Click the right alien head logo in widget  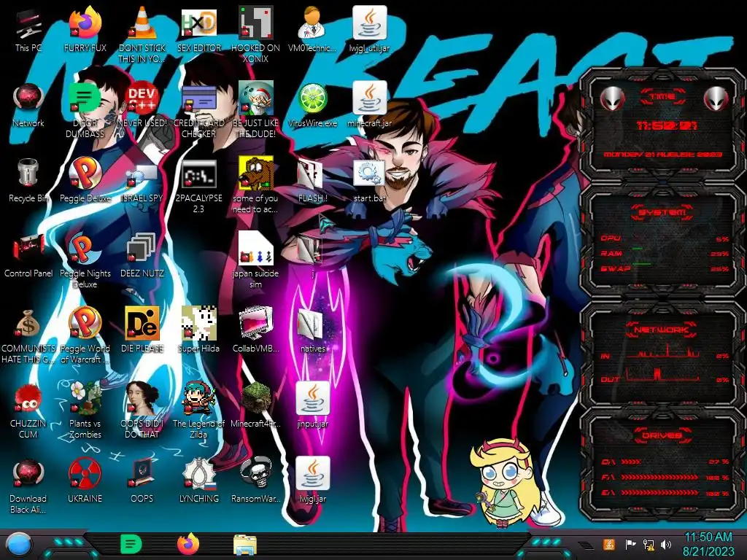[716, 99]
